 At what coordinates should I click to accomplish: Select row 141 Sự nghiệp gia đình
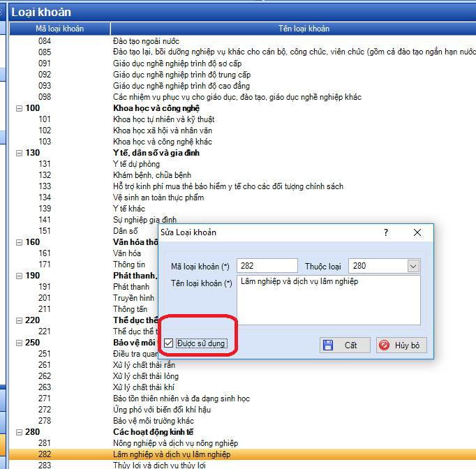243,220
